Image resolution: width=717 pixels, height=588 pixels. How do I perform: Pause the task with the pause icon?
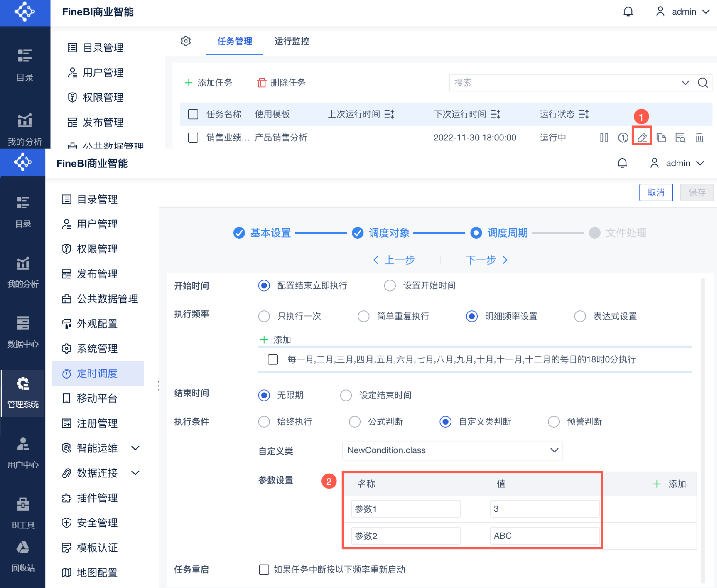point(604,137)
